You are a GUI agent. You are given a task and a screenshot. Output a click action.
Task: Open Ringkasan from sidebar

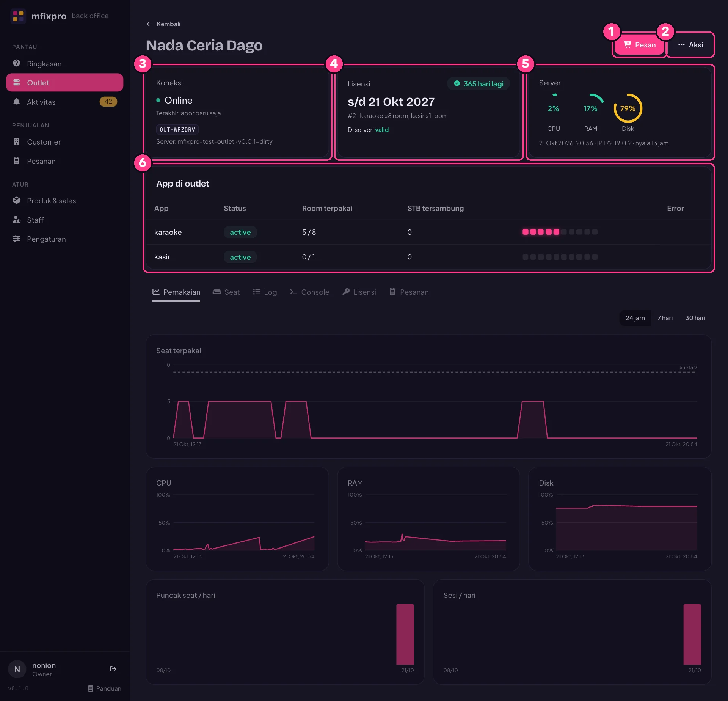pyautogui.click(x=64, y=63)
